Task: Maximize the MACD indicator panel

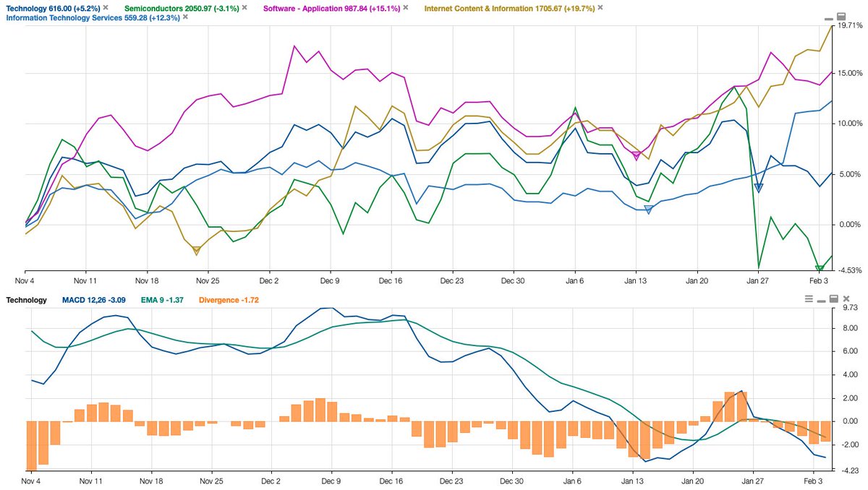Action: (x=833, y=298)
